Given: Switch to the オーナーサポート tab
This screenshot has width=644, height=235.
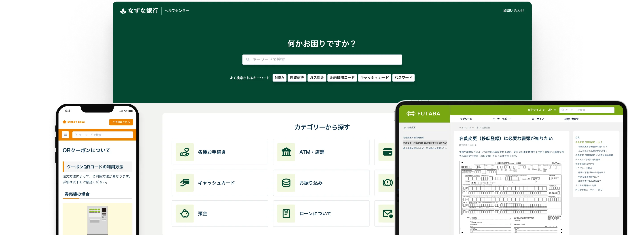Looking at the screenshot, I should 502,119.
